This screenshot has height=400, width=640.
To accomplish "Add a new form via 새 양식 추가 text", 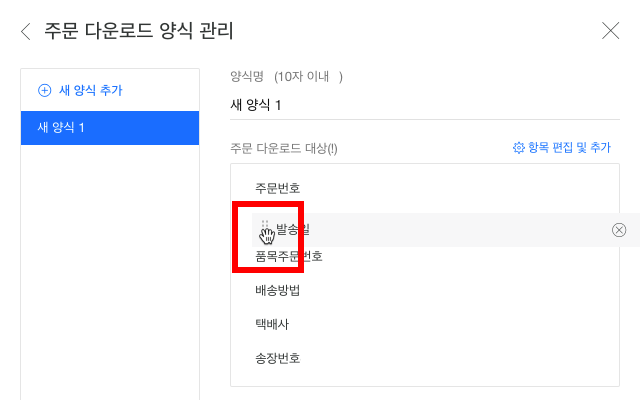I will click(x=91, y=90).
